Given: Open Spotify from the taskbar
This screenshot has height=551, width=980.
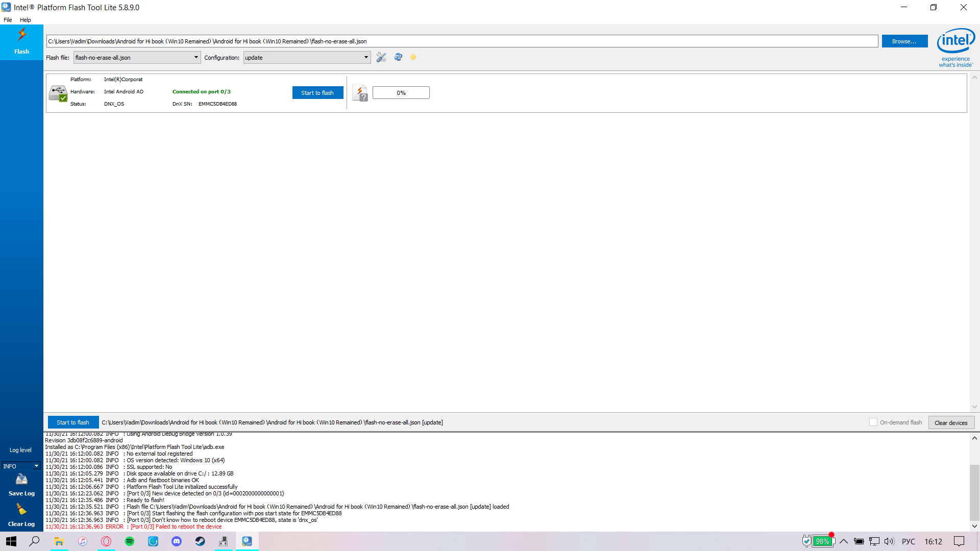Looking at the screenshot, I should click(130, 541).
